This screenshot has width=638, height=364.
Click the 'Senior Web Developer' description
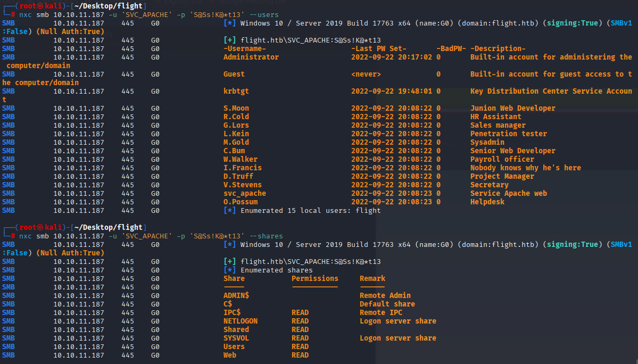point(512,151)
